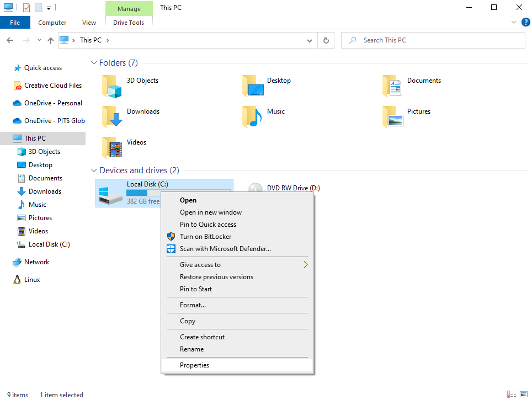This screenshot has width=532, height=400.
Task: Select Format... in the context menu
Action: point(237,305)
